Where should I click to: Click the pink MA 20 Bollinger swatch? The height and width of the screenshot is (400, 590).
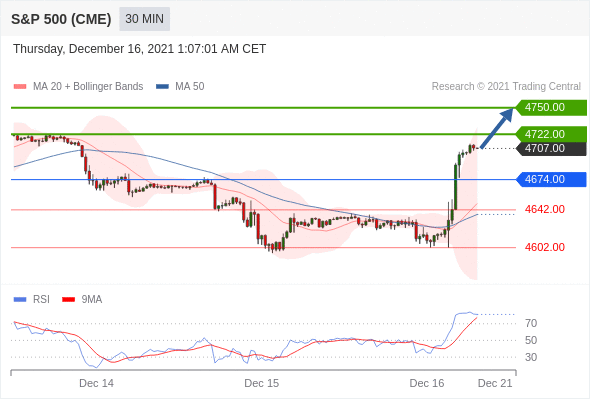(x=20, y=87)
